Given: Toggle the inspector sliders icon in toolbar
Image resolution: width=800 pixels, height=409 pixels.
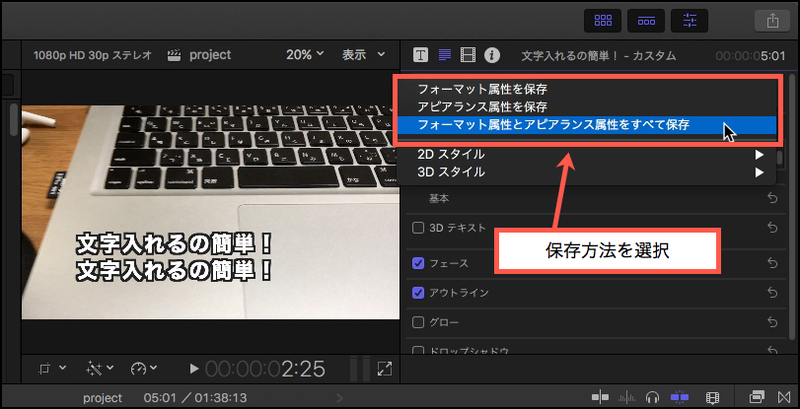Looking at the screenshot, I should point(690,19).
